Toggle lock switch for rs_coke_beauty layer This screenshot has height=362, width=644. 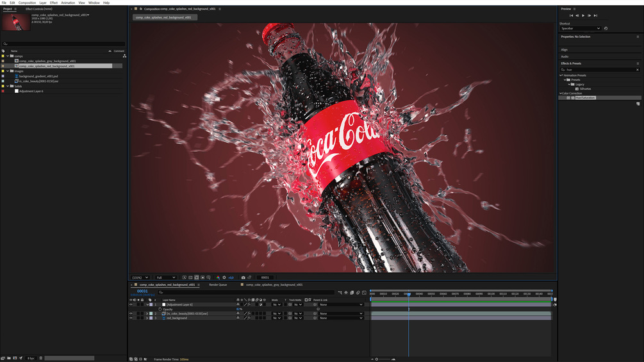pos(142,313)
